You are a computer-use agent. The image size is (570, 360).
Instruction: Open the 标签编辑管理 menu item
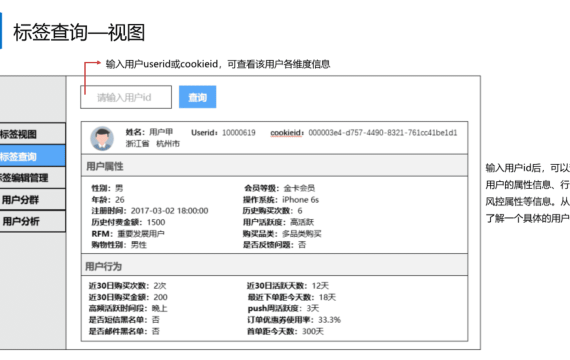32,178
